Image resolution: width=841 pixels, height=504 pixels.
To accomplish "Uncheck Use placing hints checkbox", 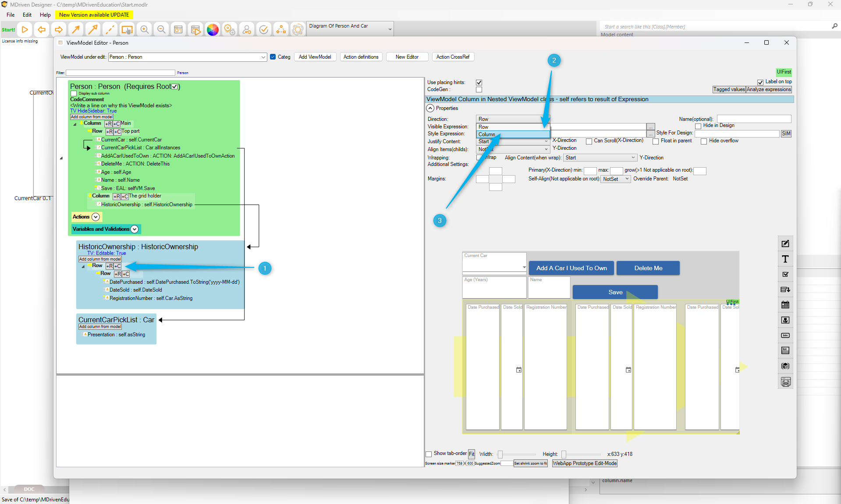I will tap(479, 82).
